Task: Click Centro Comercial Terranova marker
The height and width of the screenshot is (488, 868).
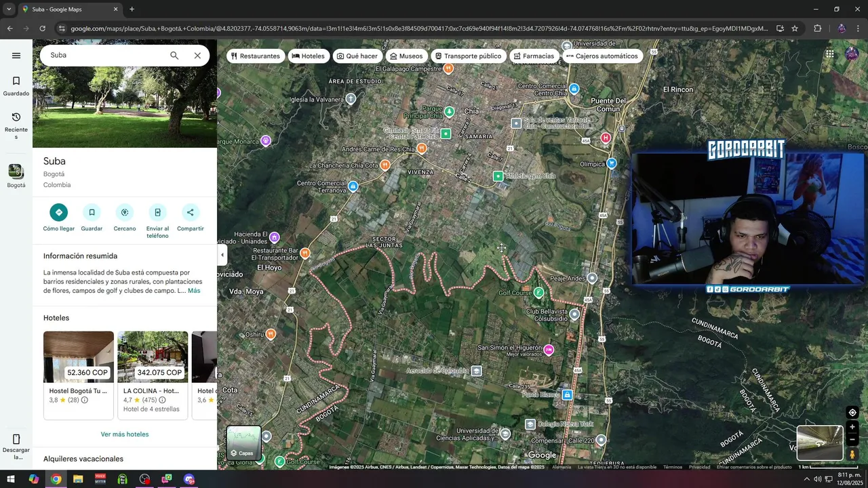Action: pos(353,186)
